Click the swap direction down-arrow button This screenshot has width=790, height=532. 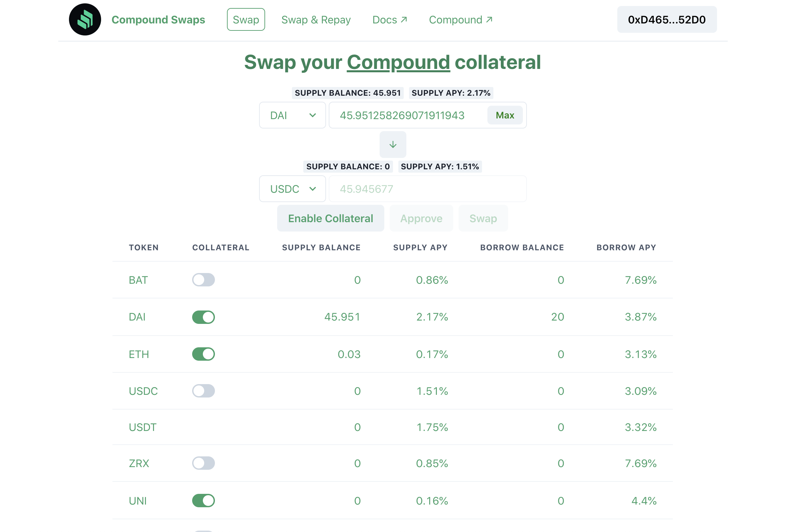pyautogui.click(x=393, y=145)
